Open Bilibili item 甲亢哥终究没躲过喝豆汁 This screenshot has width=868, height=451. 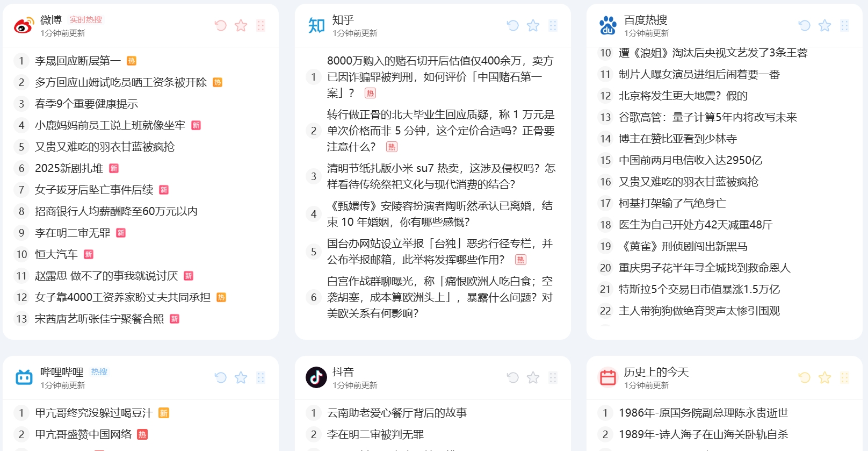[x=94, y=413]
